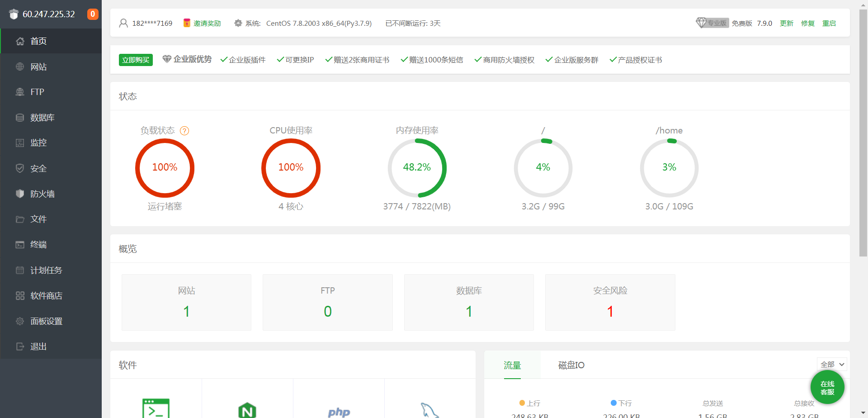Click the 更新 link in header
The image size is (868, 418).
tap(787, 23)
